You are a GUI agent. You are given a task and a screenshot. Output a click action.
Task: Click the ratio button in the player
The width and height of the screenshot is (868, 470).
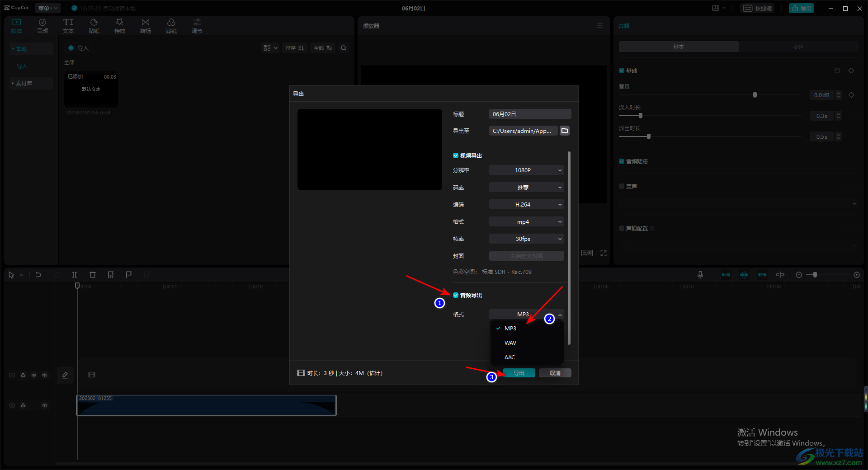pos(587,253)
